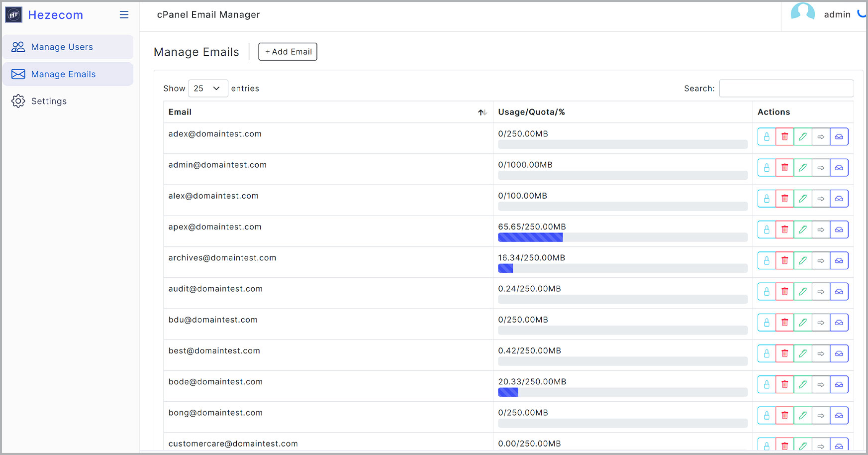Select the customercare@domaintest.com email cell
Viewport: 868px width, 455px height.
[328, 442]
